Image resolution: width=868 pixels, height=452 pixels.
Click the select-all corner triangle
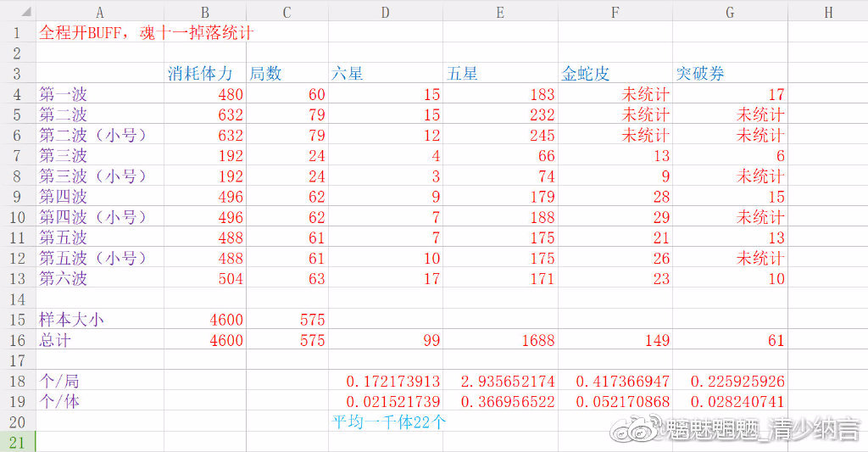pos(26,12)
